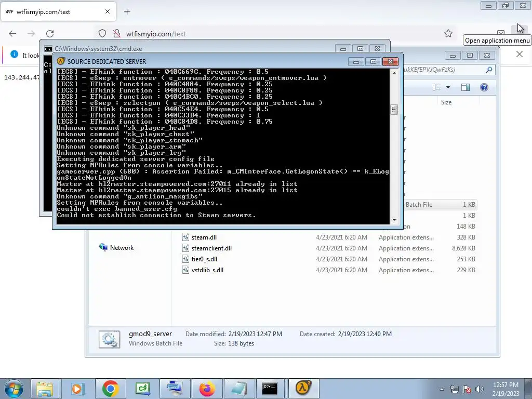532x399 pixels.
Task: Select the Batch File row with 1 KB
Action: click(x=440, y=205)
